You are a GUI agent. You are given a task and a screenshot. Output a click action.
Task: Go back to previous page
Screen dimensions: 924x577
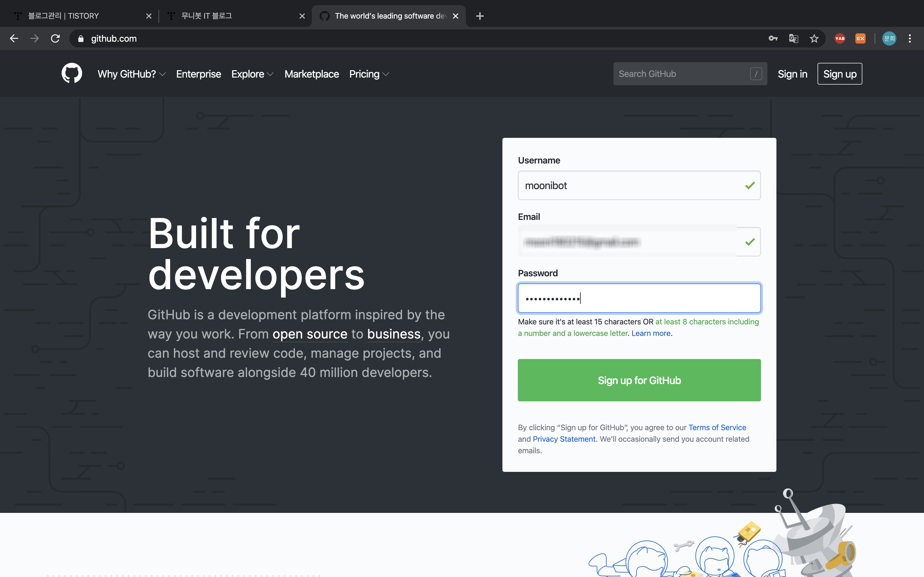pyautogui.click(x=14, y=38)
